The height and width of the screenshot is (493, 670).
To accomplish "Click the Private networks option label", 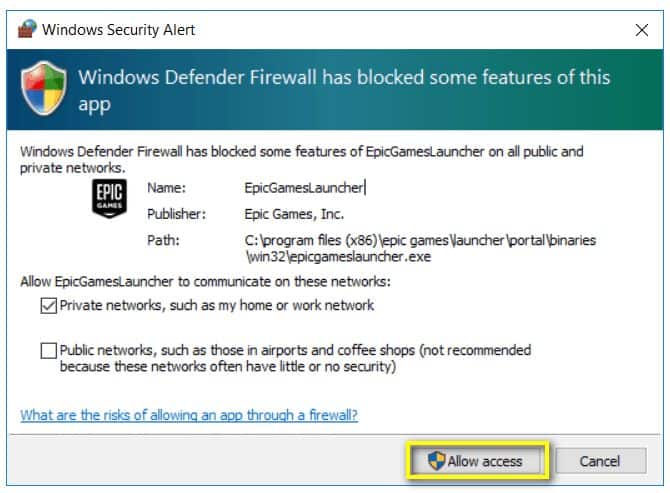I will tap(217, 305).
